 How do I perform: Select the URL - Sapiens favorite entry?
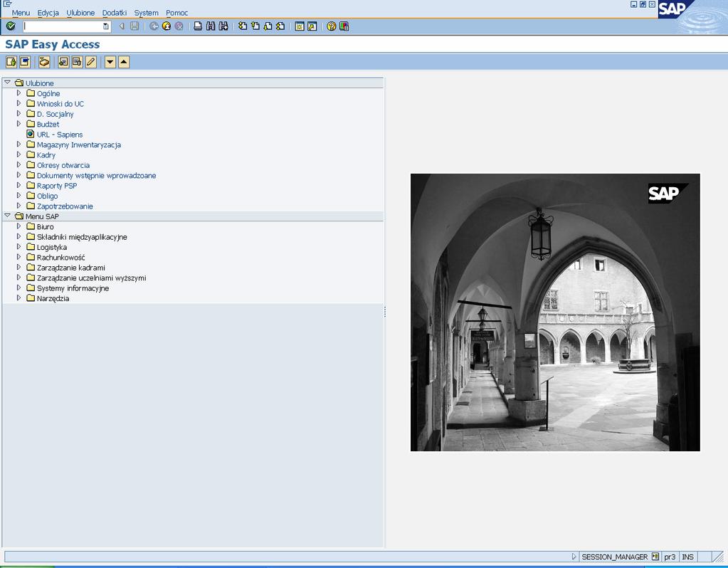pos(60,135)
